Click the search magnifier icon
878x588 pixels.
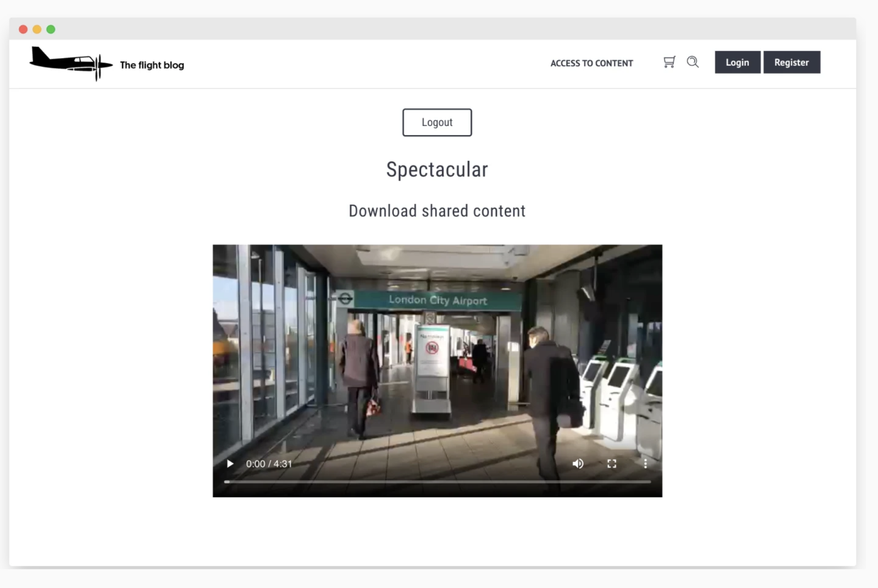click(692, 62)
